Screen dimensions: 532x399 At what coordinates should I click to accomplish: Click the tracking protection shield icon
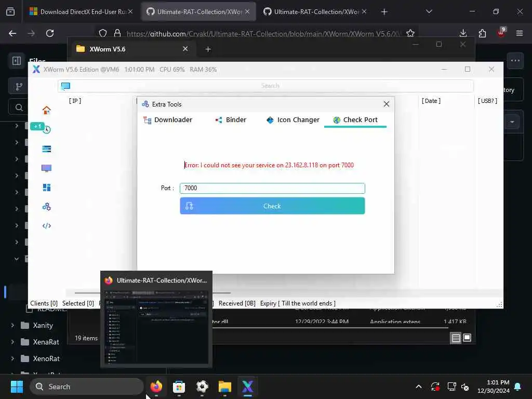[x=103, y=33]
